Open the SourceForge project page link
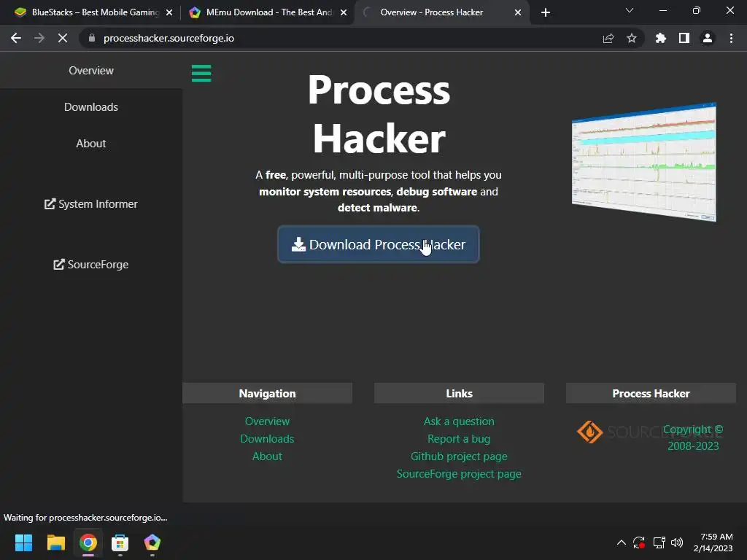The image size is (747, 560). [x=460, y=474]
